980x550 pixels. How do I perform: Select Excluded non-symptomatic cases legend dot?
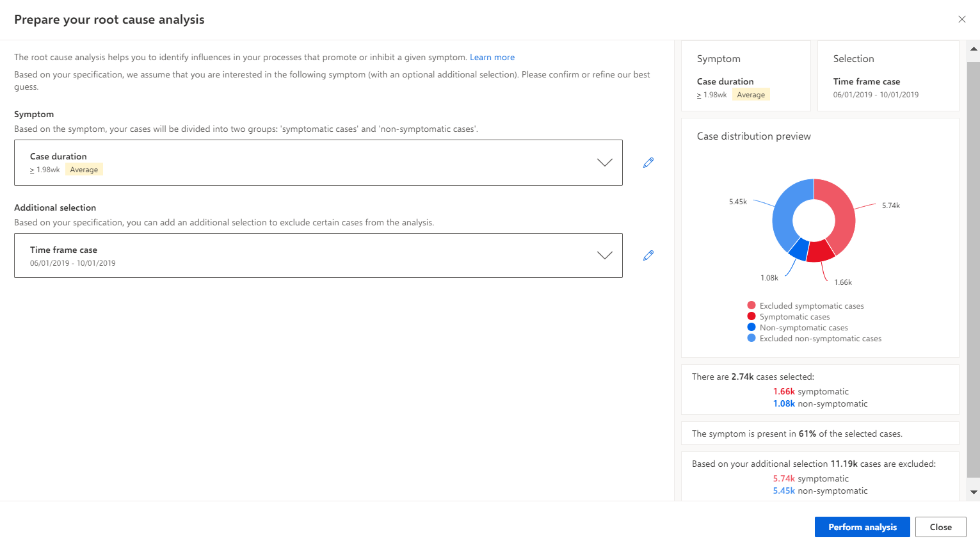coord(751,338)
